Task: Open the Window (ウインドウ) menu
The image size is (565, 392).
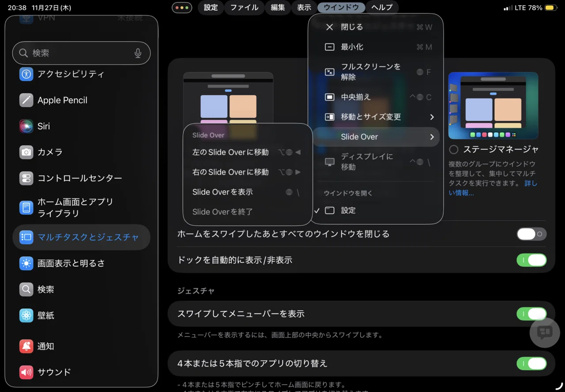Action: (341, 7)
